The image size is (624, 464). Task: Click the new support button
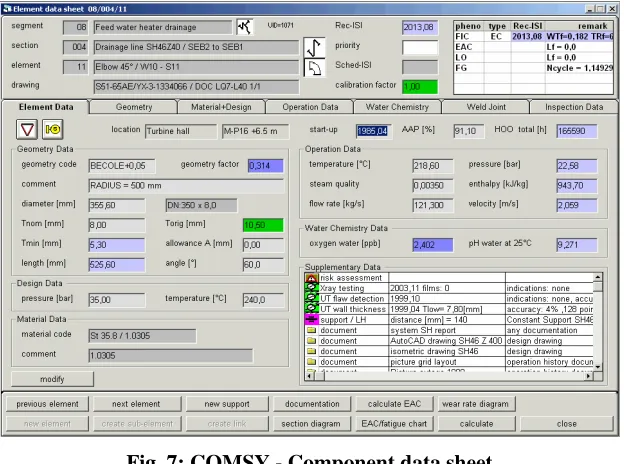pyautogui.click(x=227, y=404)
